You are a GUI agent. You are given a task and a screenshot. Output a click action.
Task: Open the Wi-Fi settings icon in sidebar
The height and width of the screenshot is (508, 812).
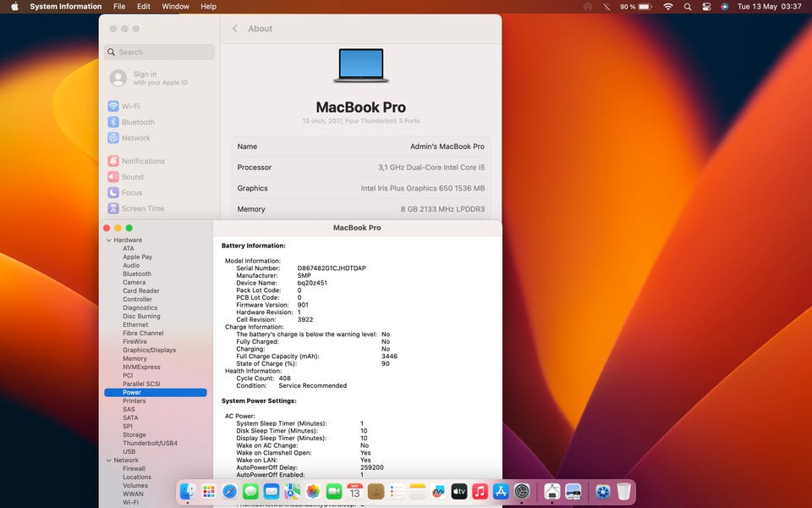click(112, 107)
